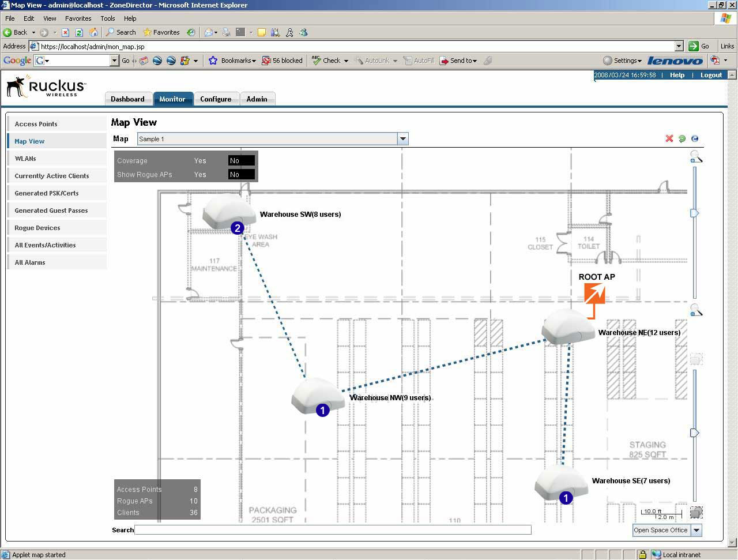
Task: Click the IE History toolbar icon
Action: tap(191, 32)
